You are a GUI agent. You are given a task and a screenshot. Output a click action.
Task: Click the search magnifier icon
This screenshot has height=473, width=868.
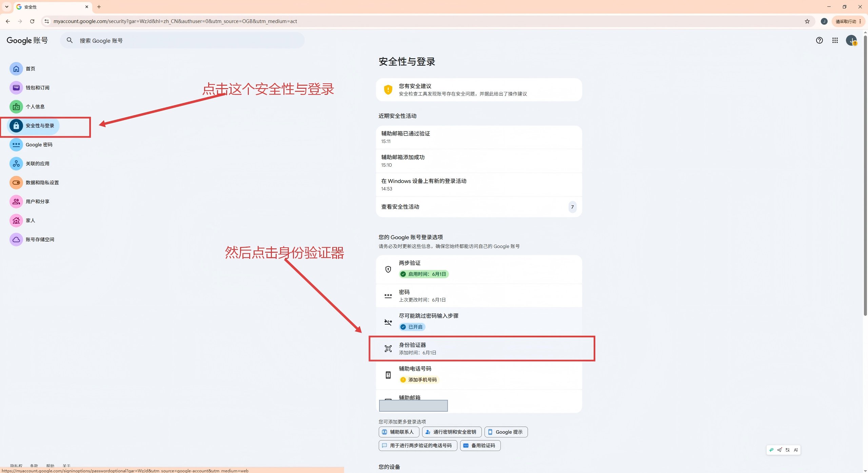coord(70,40)
